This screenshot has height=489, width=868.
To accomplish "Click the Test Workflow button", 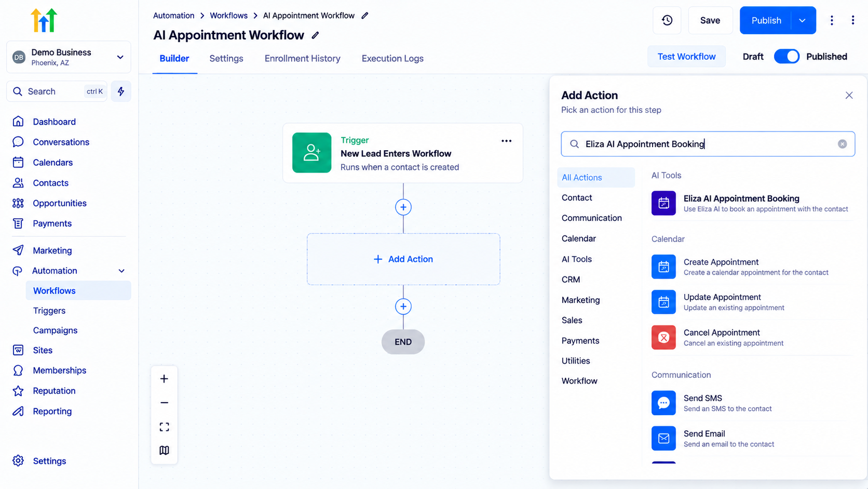I will point(686,57).
